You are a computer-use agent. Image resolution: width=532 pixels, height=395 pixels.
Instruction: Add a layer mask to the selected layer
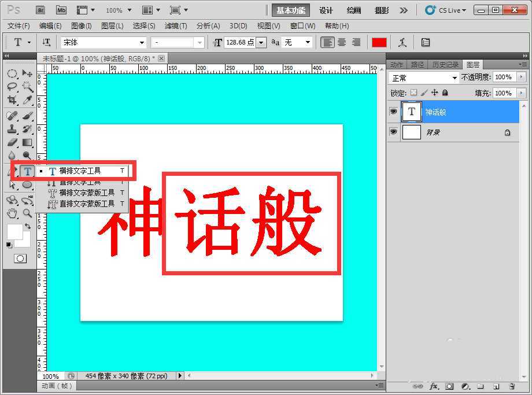[450, 386]
